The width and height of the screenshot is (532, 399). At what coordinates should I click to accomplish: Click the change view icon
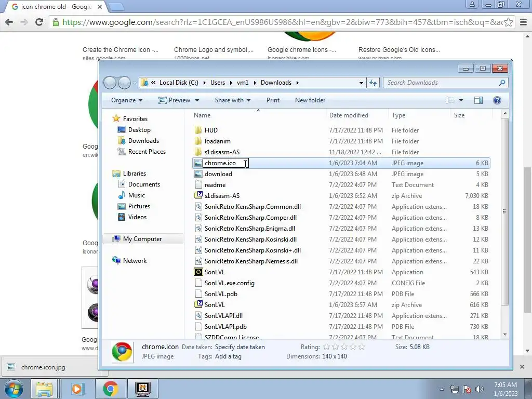tap(449, 100)
